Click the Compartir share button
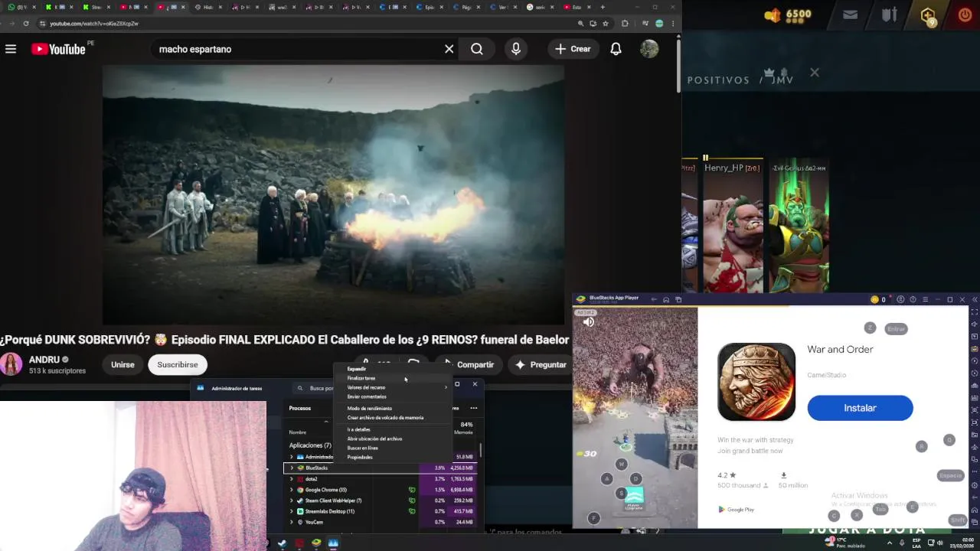The height and width of the screenshot is (551, 980). [x=469, y=364]
